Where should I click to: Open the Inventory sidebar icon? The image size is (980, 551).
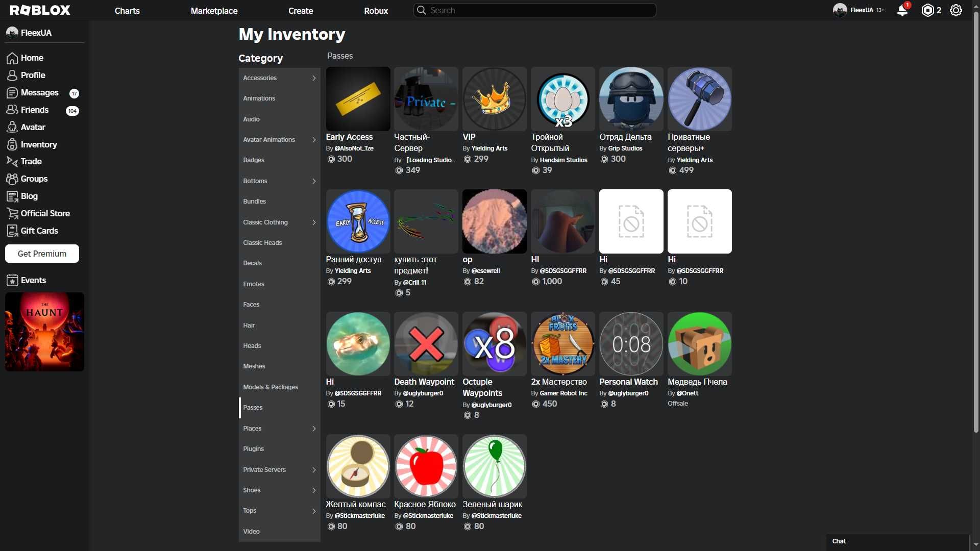(x=12, y=145)
